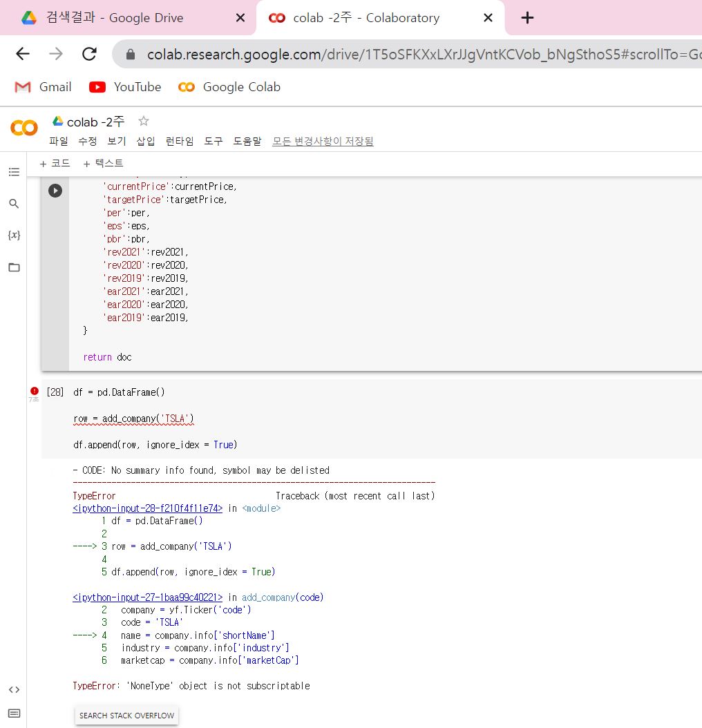Click the site lock icon in address bar

[131, 55]
